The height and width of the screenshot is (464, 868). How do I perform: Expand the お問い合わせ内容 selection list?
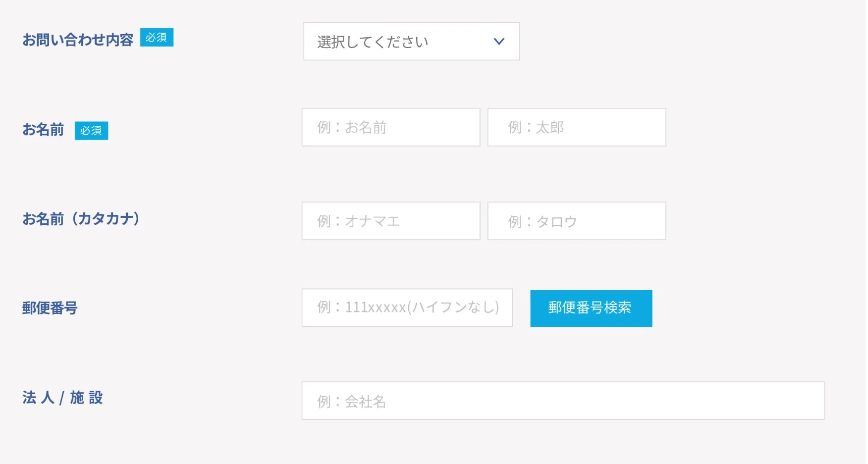click(x=411, y=42)
